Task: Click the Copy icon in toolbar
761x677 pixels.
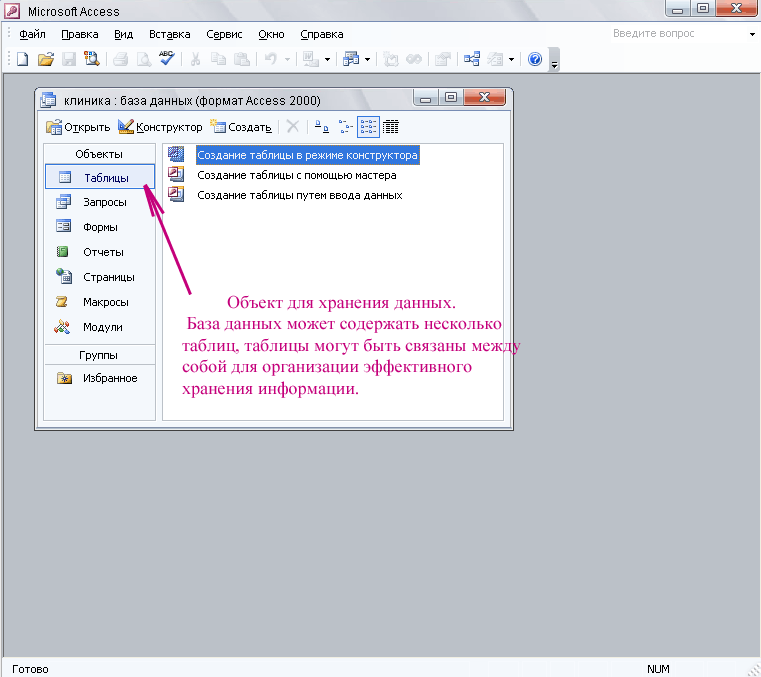Action: 218,59
